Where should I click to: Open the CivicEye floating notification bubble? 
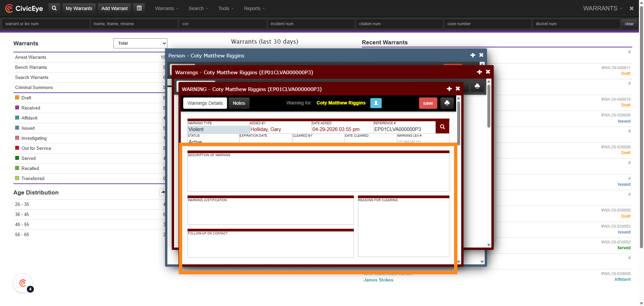point(23,283)
